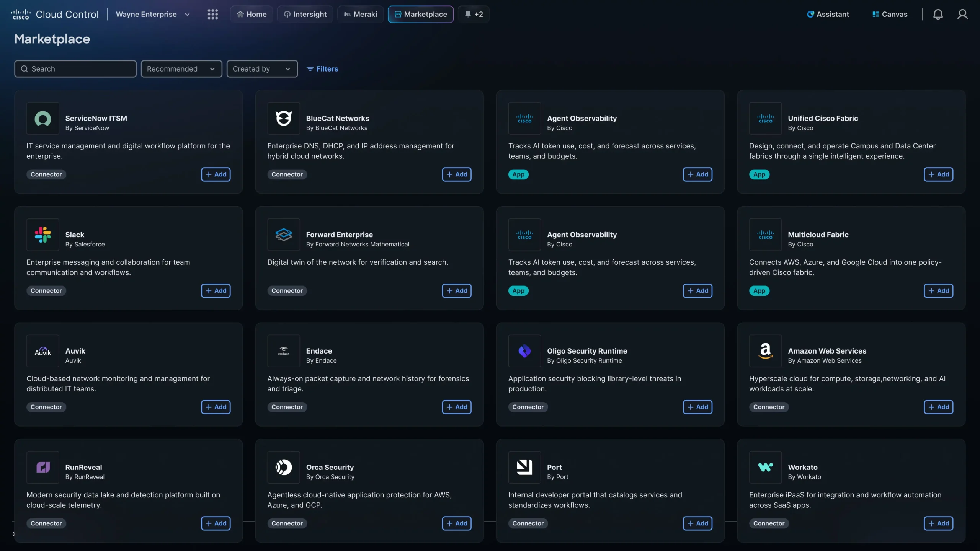The image size is (980, 551).
Task: Open the Wayne Enterprise organization dropdown
Action: pyautogui.click(x=153, y=14)
